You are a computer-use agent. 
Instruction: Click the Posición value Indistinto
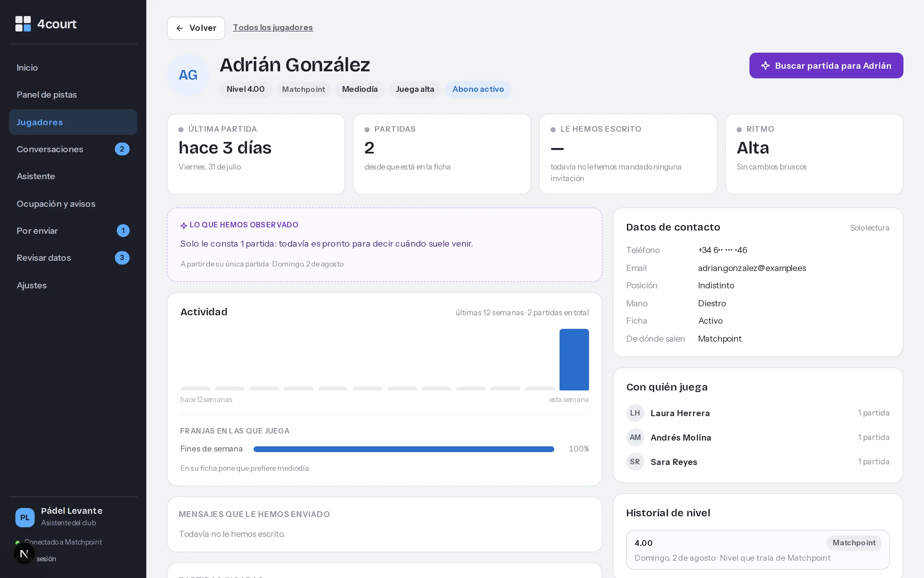[x=716, y=285]
